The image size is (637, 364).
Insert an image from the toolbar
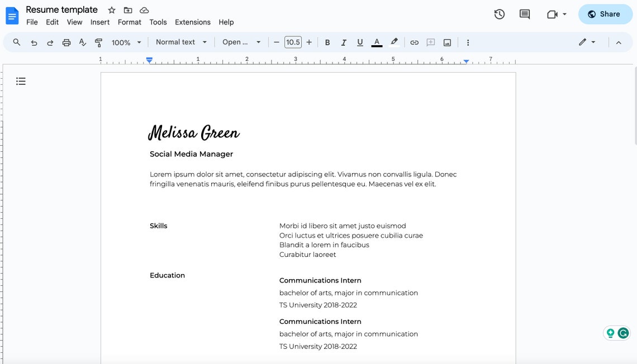[x=447, y=42]
